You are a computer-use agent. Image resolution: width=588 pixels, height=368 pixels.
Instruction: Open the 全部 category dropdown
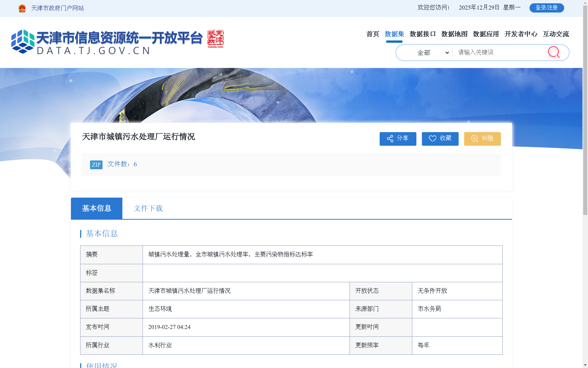tap(423, 53)
